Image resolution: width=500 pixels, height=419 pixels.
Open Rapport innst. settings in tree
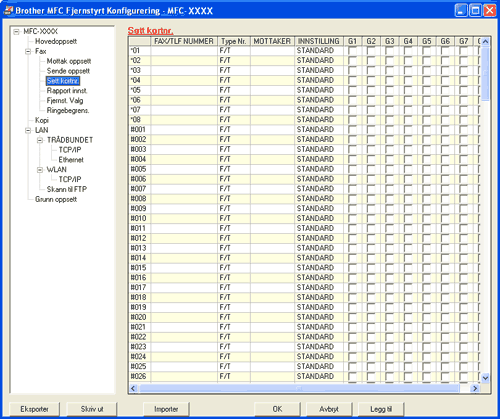pos(67,91)
